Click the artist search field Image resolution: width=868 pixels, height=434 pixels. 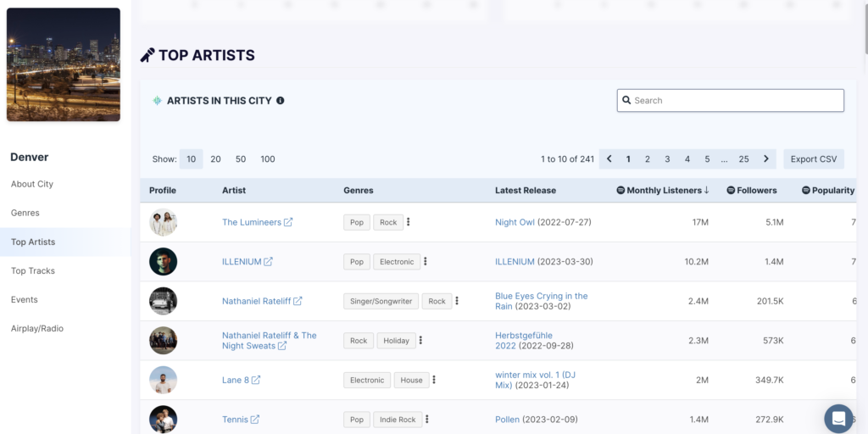click(730, 100)
